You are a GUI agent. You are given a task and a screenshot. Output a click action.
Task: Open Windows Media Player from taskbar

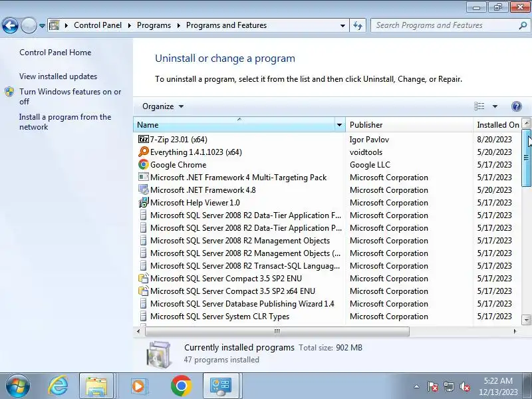coord(138,386)
